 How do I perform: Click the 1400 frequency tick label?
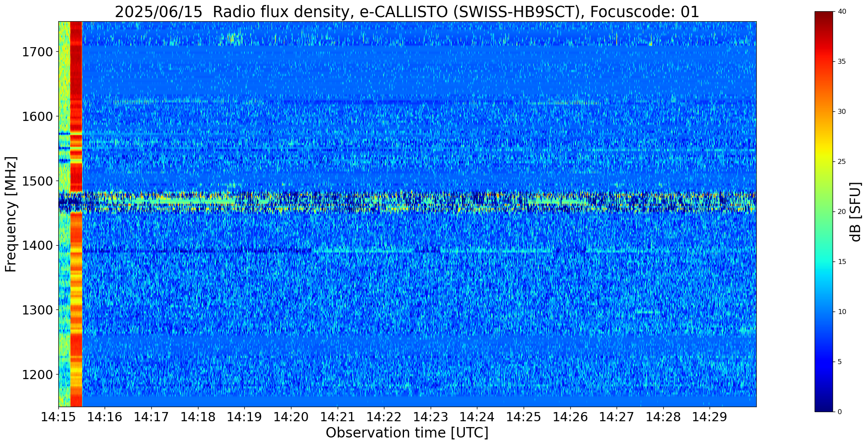pos(37,246)
